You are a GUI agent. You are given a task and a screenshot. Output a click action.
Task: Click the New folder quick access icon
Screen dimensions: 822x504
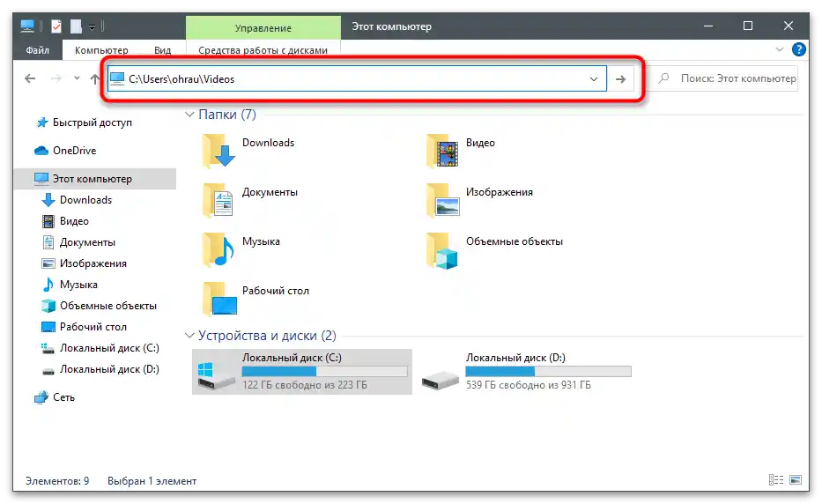[76, 26]
